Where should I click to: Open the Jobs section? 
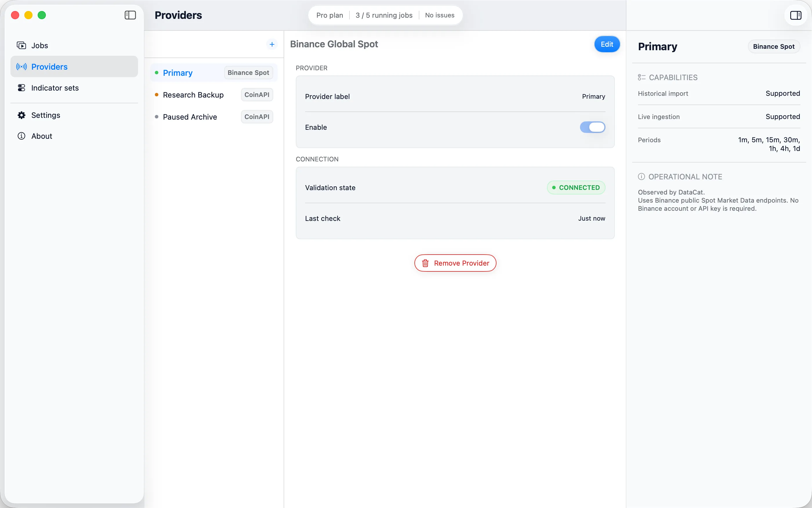pos(74,45)
